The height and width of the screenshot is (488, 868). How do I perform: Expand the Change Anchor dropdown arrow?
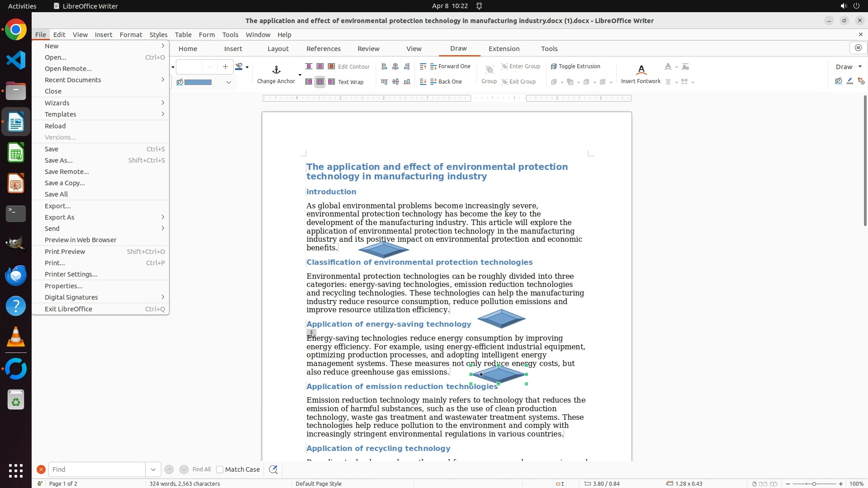point(300,75)
